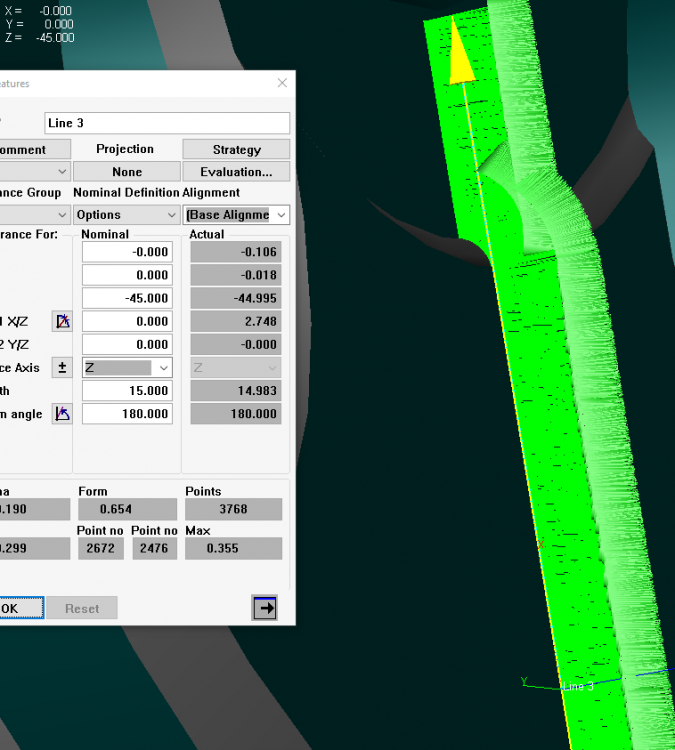Click the nominal Z field showing -45.000
The height and width of the screenshot is (750, 675).
126,298
